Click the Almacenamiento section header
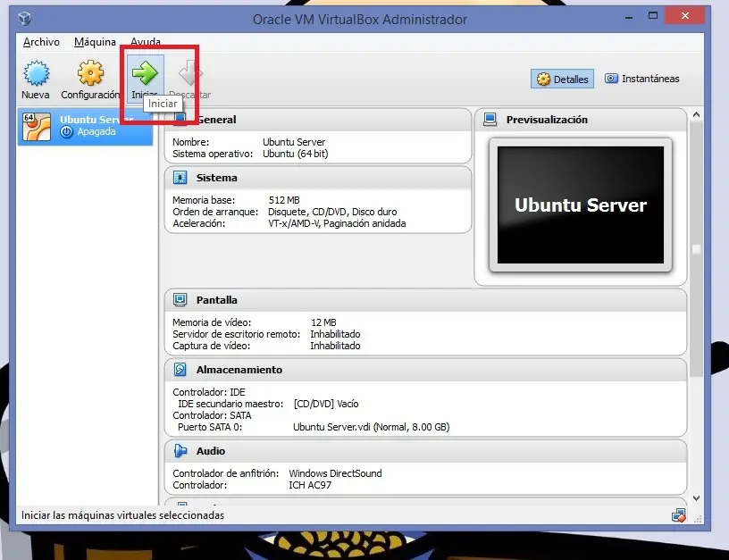Viewport: 729px width, 560px height. pos(425,370)
